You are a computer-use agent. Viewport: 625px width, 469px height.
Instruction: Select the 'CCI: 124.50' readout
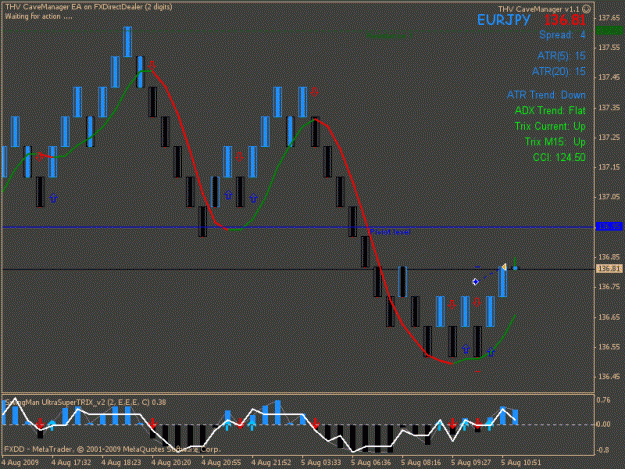pos(559,157)
